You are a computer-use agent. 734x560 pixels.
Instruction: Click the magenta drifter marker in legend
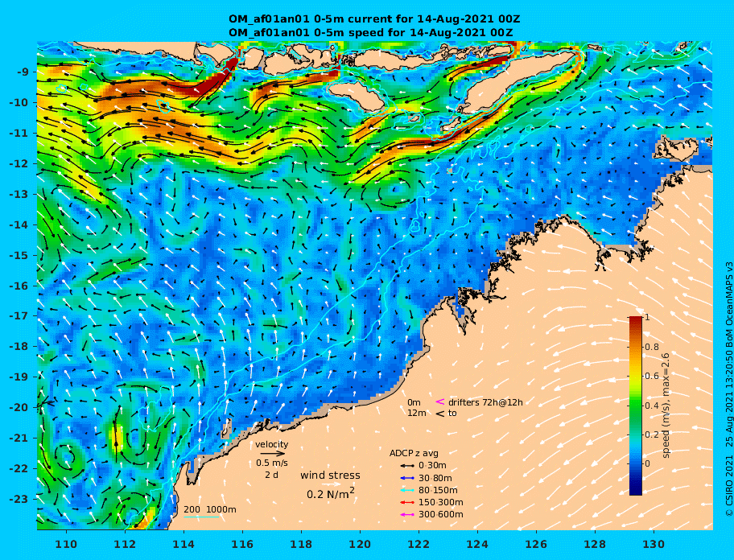click(440, 401)
